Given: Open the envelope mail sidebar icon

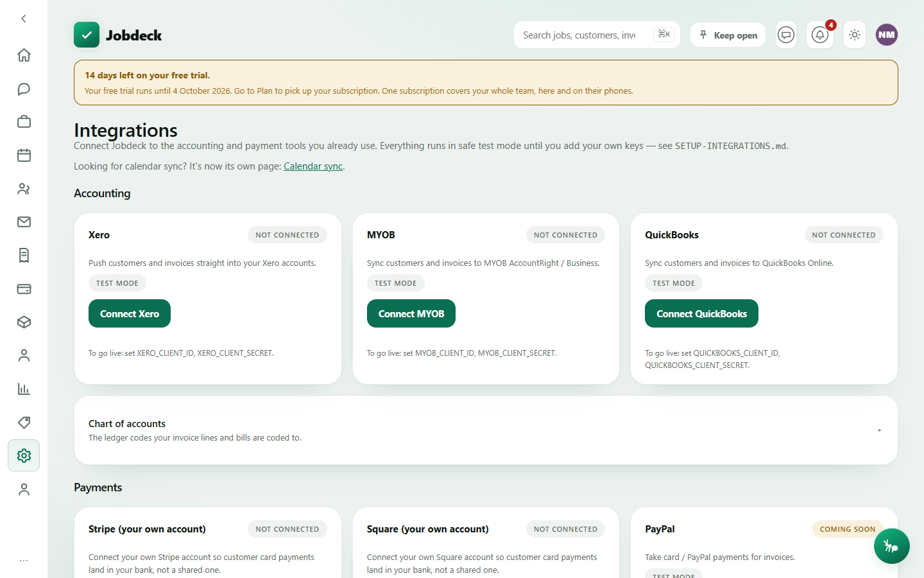Looking at the screenshot, I should pyautogui.click(x=24, y=222).
